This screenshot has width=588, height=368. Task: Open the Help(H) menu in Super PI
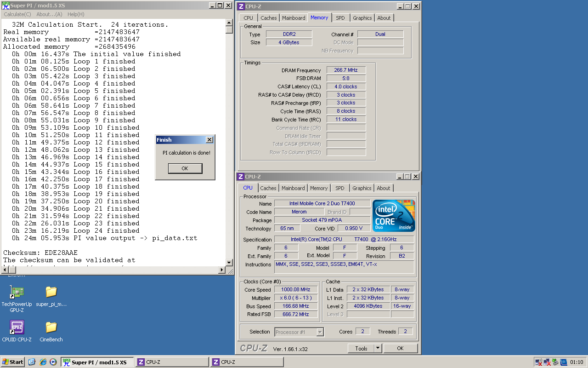coord(76,14)
